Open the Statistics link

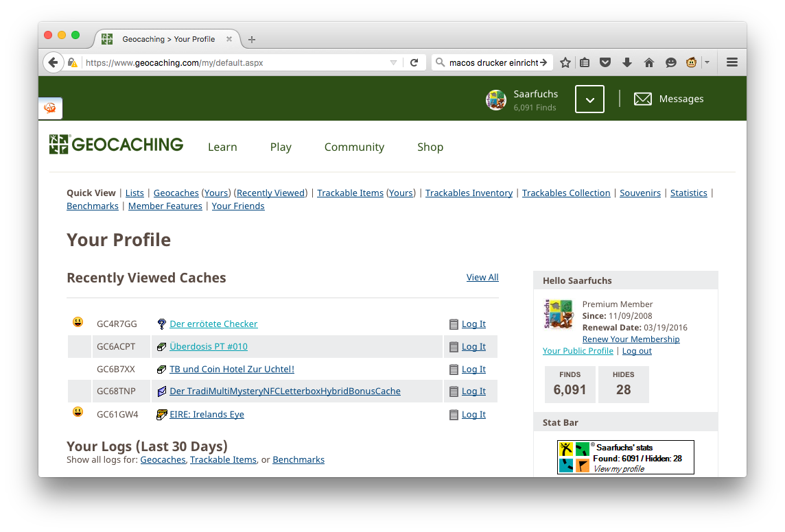coord(689,193)
